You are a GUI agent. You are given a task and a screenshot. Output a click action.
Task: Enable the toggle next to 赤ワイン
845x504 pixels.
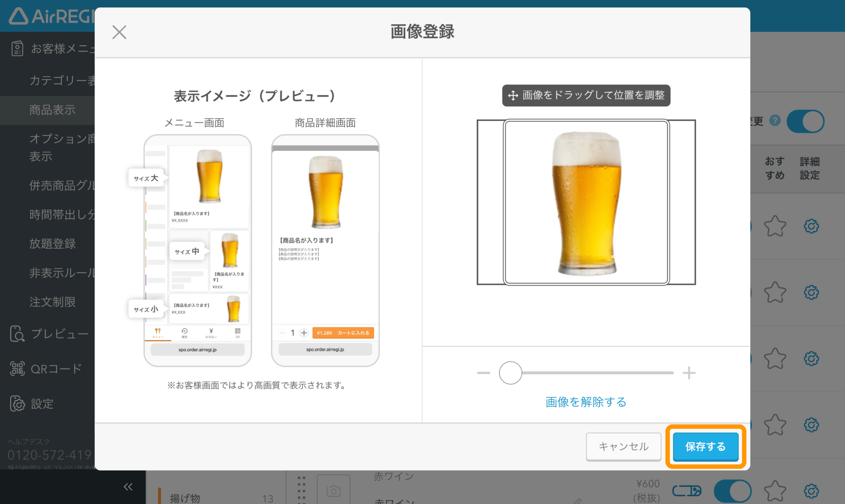tap(733, 490)
